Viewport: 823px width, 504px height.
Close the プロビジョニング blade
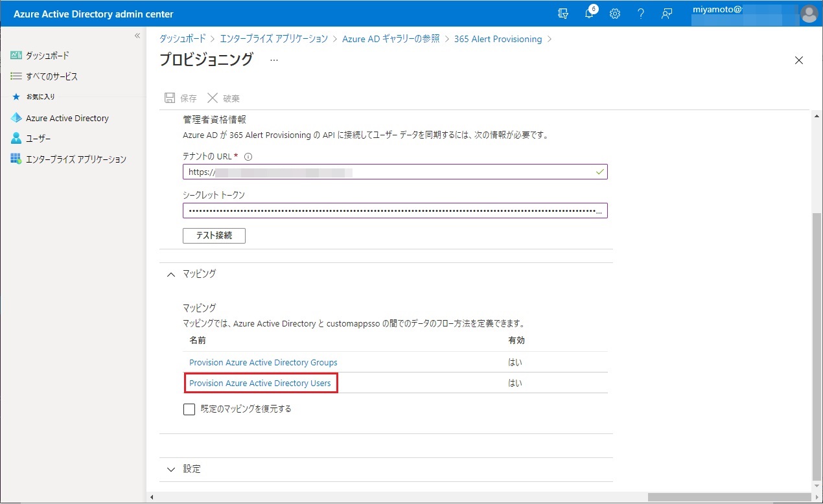[798, 60]
